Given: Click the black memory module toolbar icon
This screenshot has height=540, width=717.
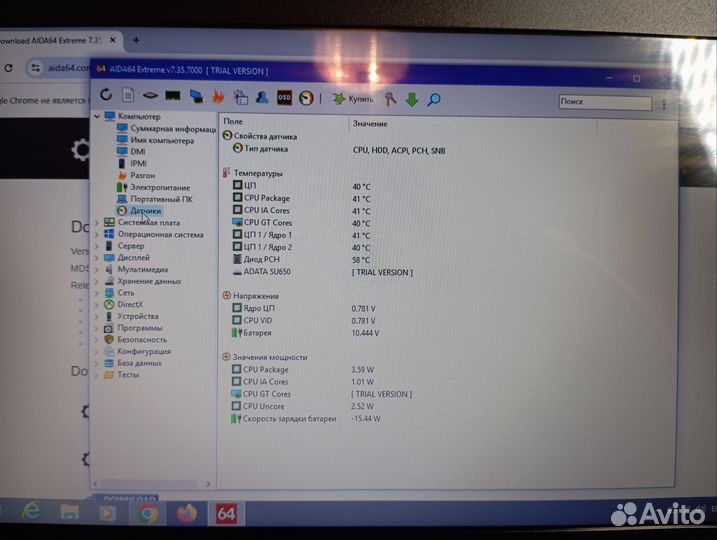Looking at the screenshot, I should pyautogui.click(x=173, y=96).
